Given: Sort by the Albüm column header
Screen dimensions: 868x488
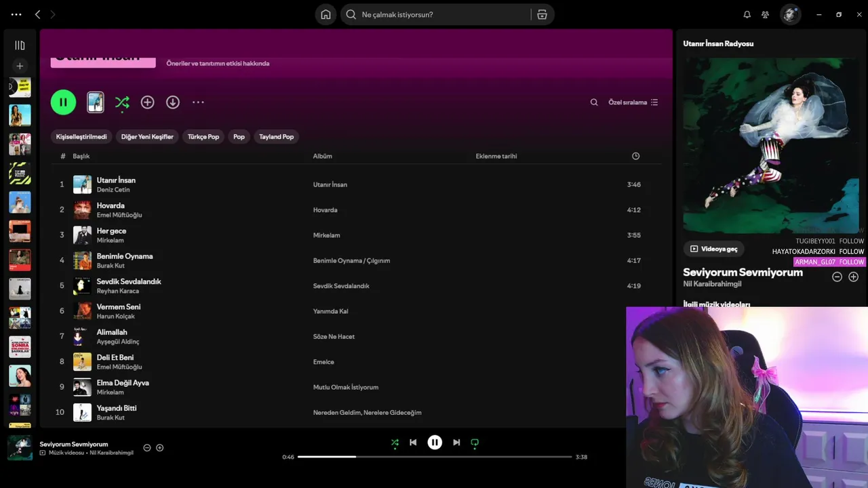Looking at the screenshot, I should pos(322,157).
